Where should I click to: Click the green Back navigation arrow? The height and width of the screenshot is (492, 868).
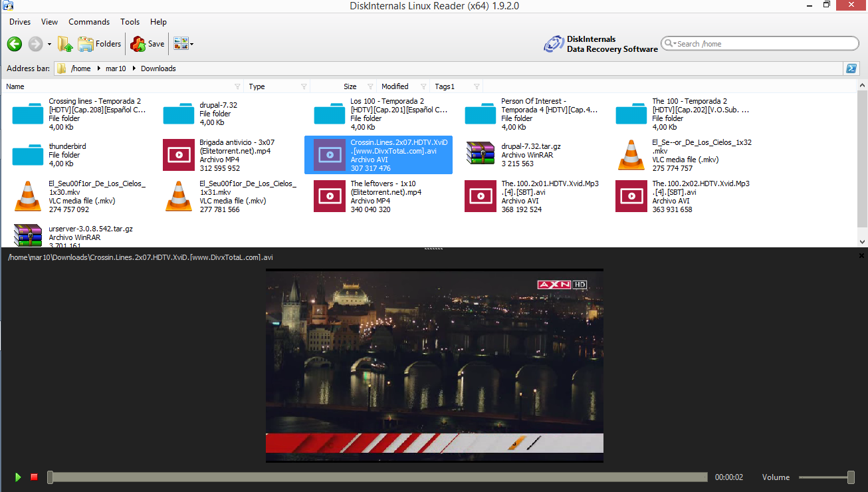pyautogui.click(x=15, y=44)
